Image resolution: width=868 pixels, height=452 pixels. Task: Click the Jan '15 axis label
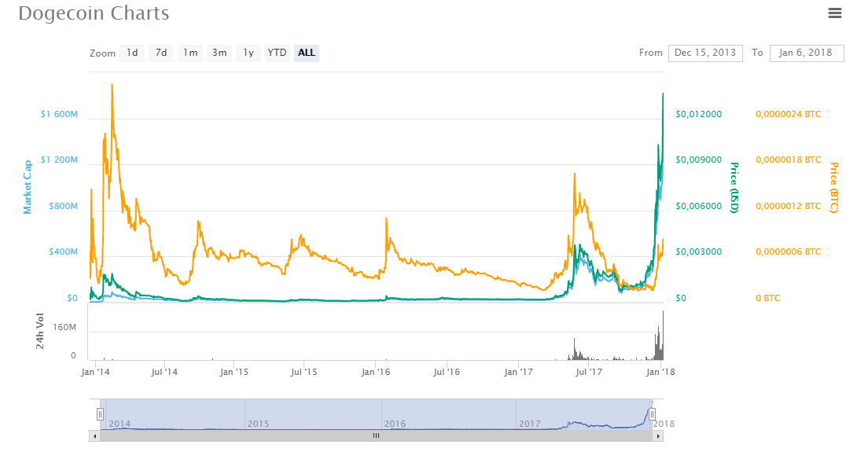tap(234, 372)
